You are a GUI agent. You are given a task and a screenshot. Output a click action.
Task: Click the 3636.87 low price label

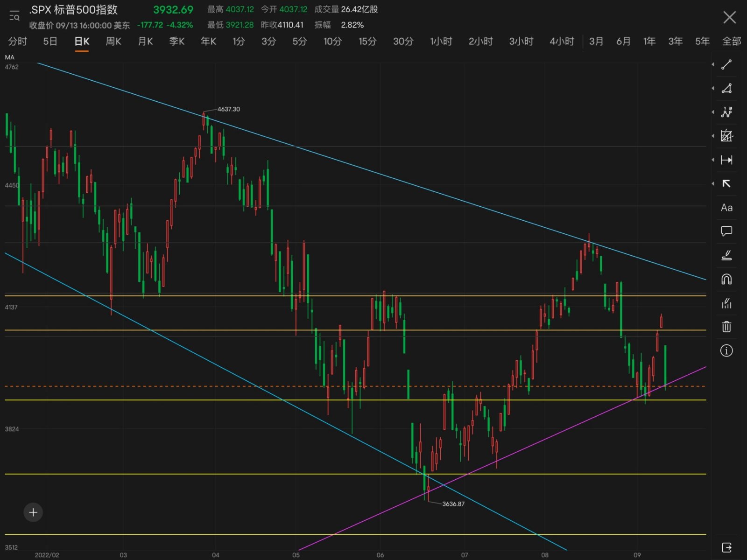[x=453, y=504]
